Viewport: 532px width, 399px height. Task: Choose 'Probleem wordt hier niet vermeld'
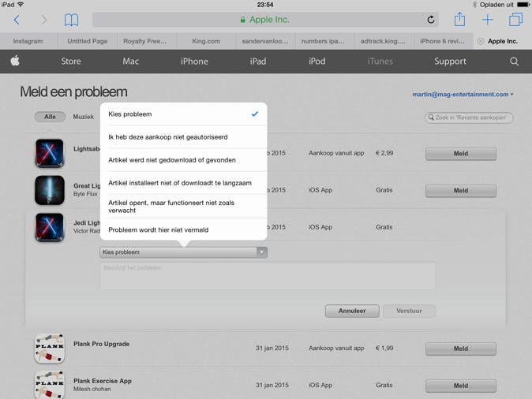[184, 229]
